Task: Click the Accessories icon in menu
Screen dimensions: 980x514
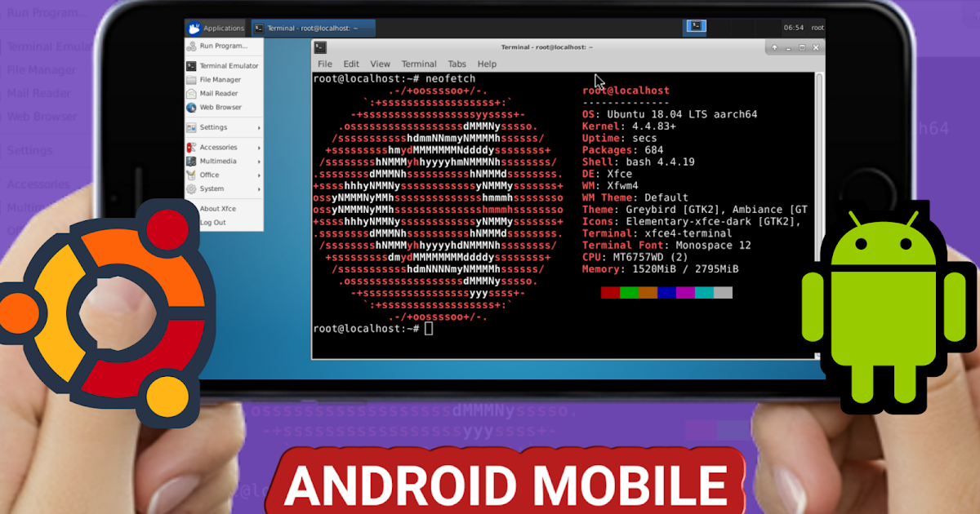Action: [192, 148]
